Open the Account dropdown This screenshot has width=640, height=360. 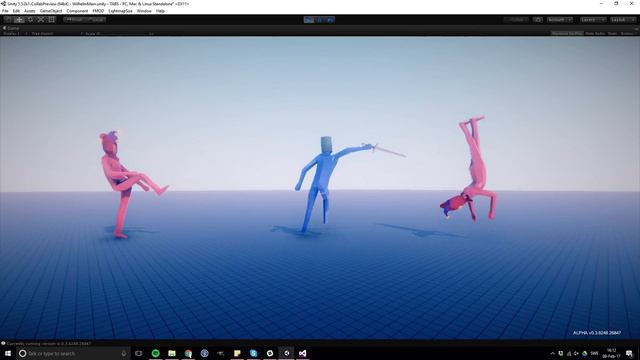(x=560, y=20)
